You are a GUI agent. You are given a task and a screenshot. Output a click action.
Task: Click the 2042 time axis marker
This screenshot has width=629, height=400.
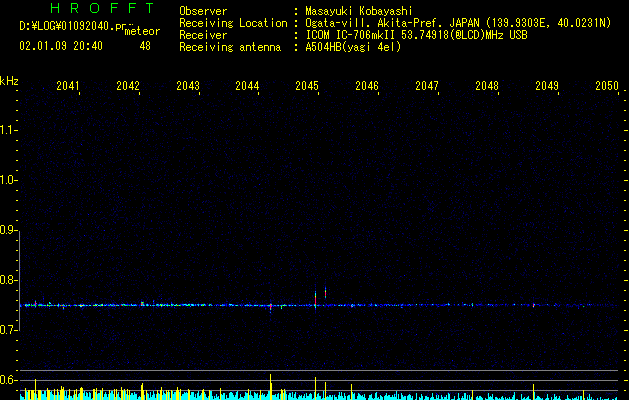pyautogui.click(x=128, y=86)
